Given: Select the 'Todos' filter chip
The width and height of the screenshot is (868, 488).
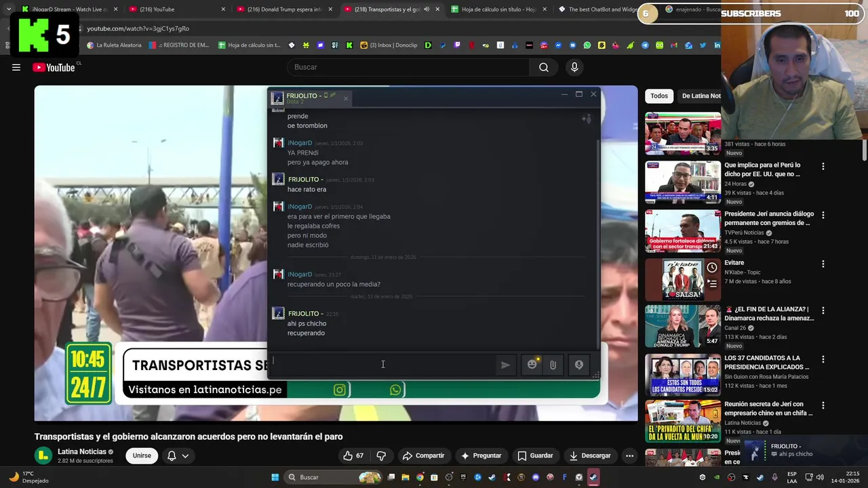Looking at the screenshot, I should 659,96.
